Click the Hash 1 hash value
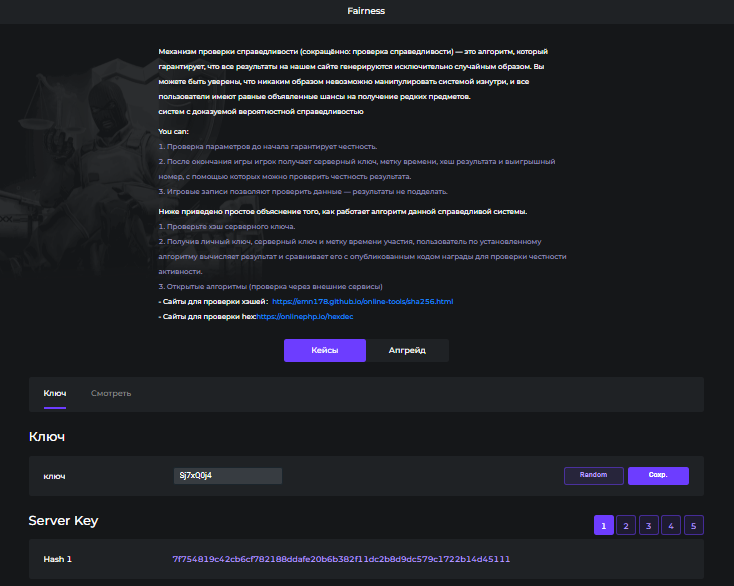 [341, 559]
